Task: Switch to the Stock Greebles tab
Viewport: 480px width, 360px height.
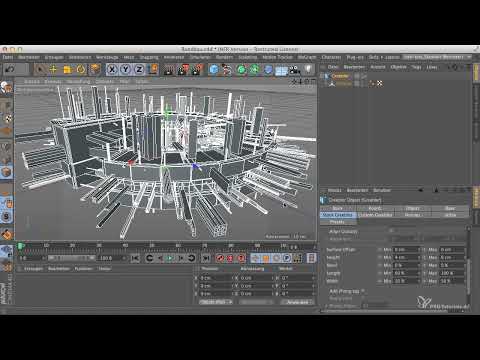Action: [x=338, y=215]
